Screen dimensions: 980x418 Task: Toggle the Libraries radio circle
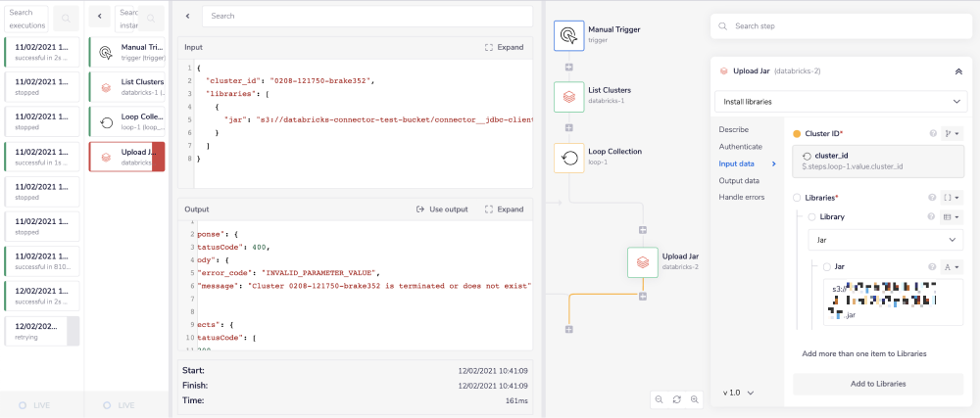point(797,198)
